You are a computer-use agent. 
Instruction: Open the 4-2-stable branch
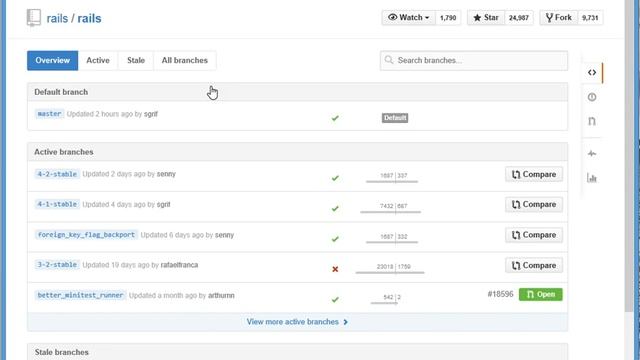point(57,174)
